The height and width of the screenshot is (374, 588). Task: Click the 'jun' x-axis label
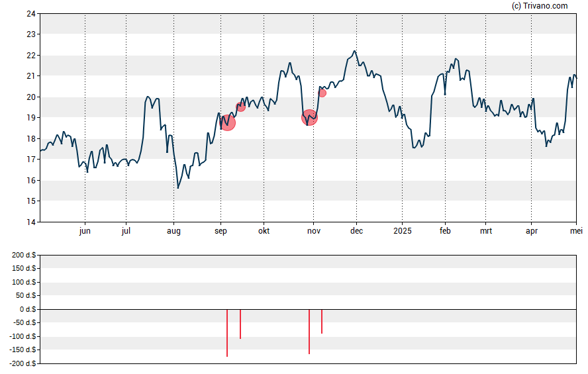85,231
